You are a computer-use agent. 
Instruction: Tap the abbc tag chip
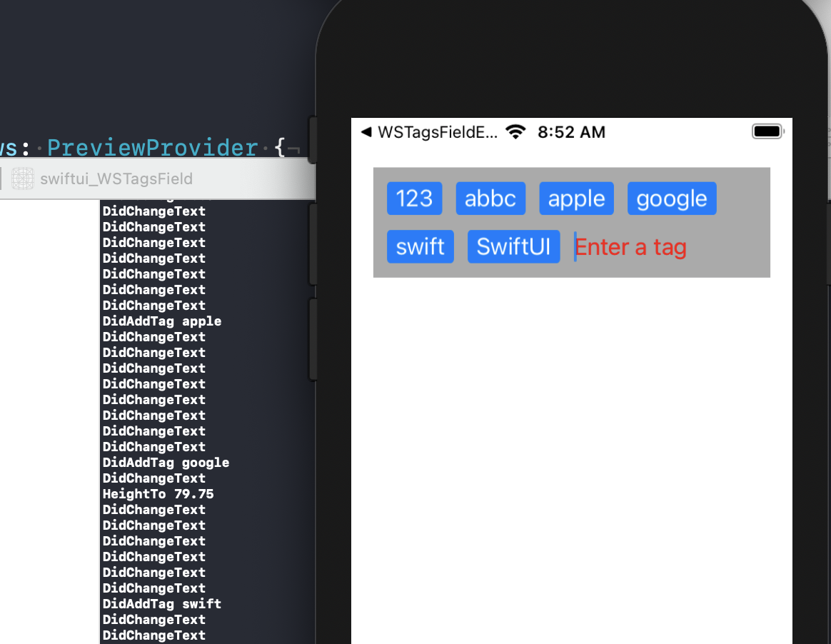coord(490,198)
